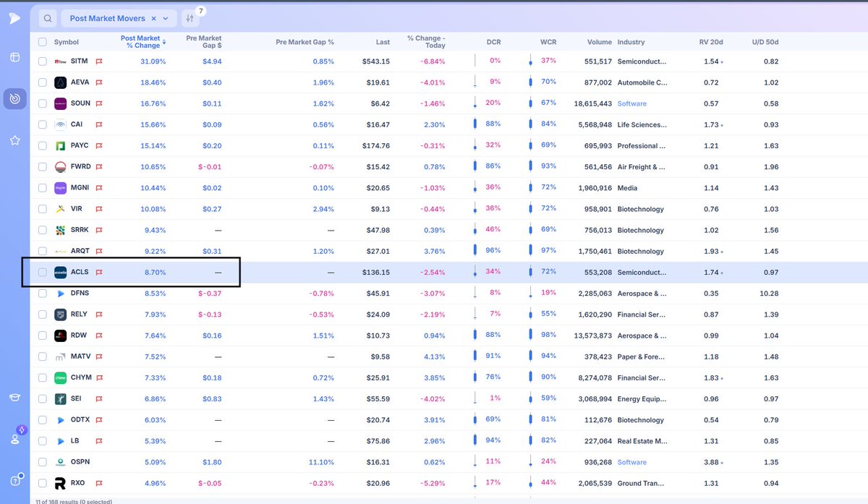Open the highlighted scanner icon in sidebar

pos(14,98)
